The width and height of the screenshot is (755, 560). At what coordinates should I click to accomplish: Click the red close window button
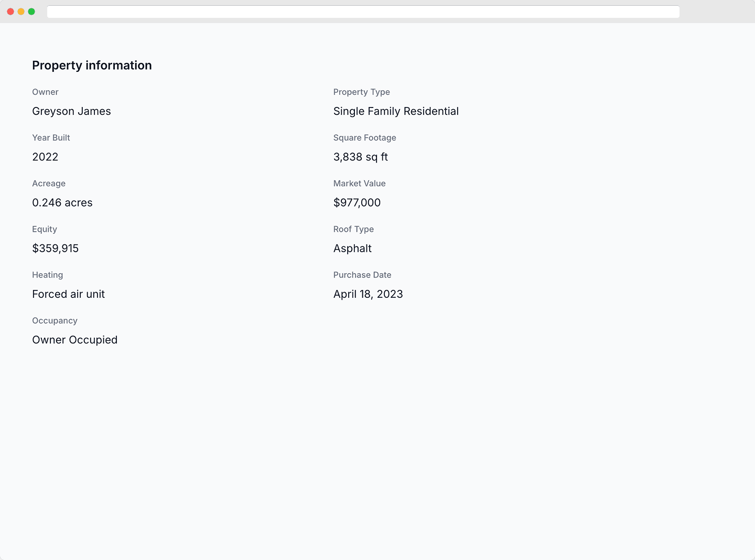(x=10, y=12)
